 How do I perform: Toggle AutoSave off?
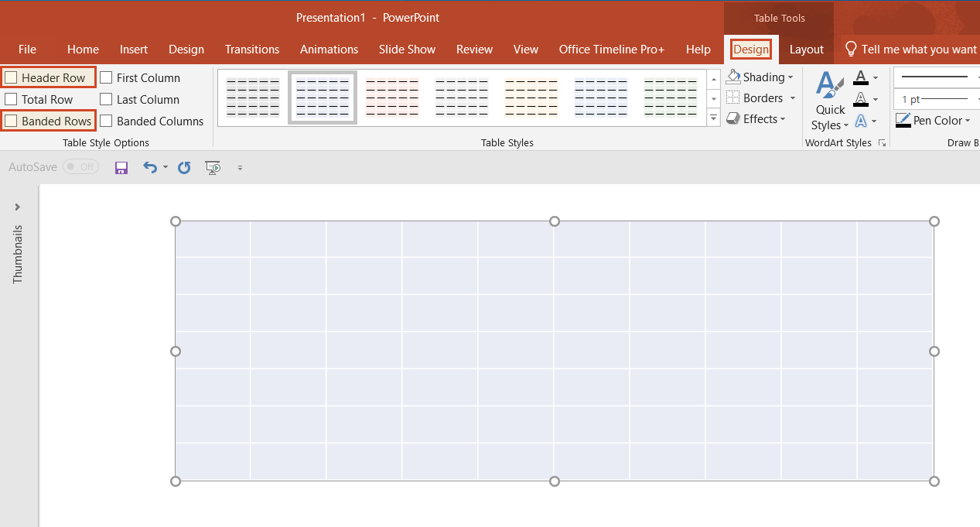[80, 167]
